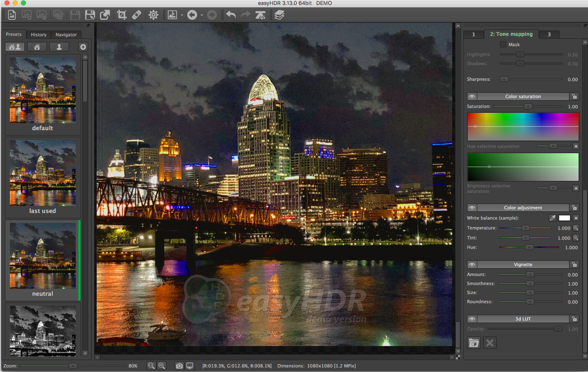The width and height of the screenshot is (588, 372).
Task: Show only user presets via person icon
Action: click(x=59, y=47)
